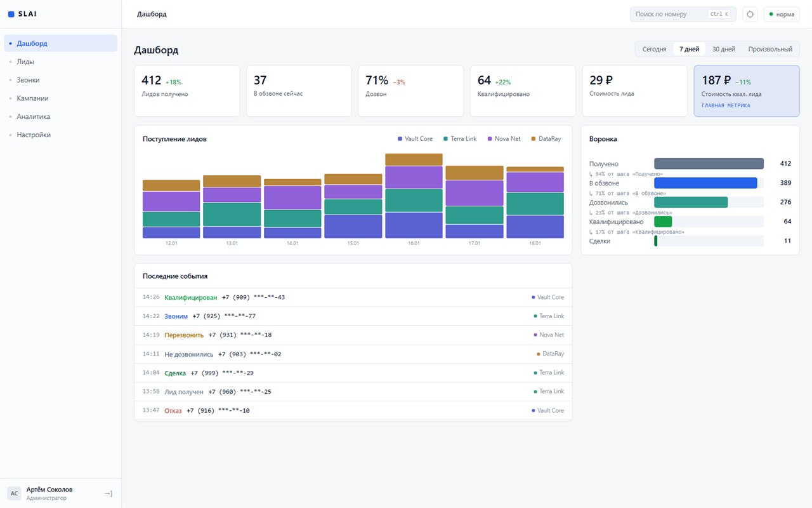The height and width of the screenshot is (508, 812).
Task: Open Кампании in the sidebar
Action: pyautogui.click(x=61, y=98)
